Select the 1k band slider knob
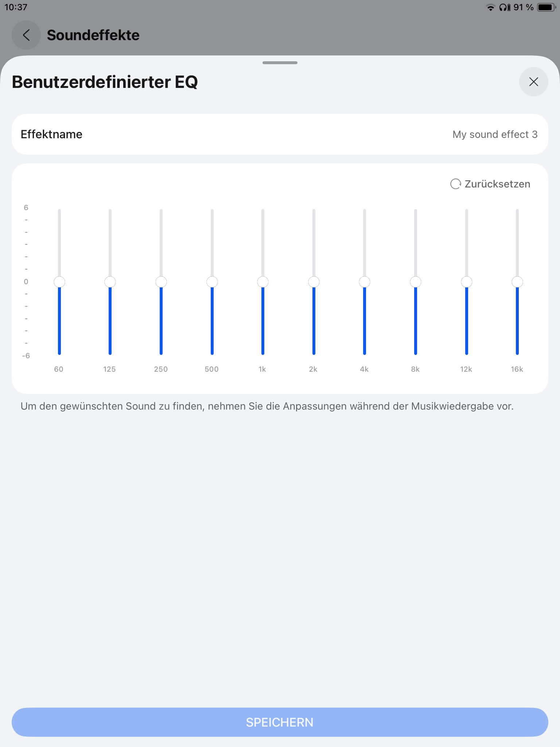The height and width of the screenshot is (747, 560). (263, 282)
